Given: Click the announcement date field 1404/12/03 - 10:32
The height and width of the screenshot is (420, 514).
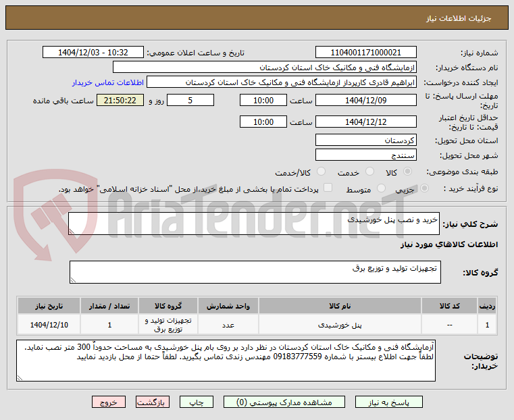Looking at the screenshot, I should 93,53.
